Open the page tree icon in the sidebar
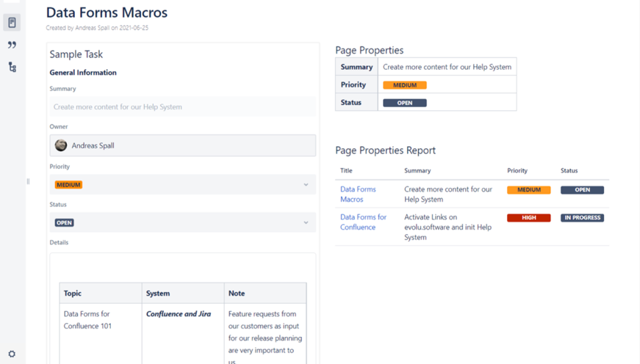Screen dimensions: 640x364 point(12,67)
